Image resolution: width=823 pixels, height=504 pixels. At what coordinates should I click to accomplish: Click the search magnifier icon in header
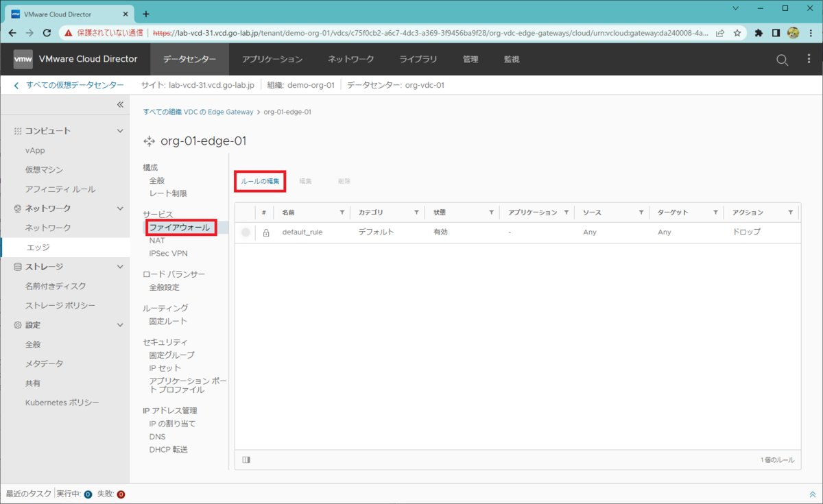coord(782,60)
